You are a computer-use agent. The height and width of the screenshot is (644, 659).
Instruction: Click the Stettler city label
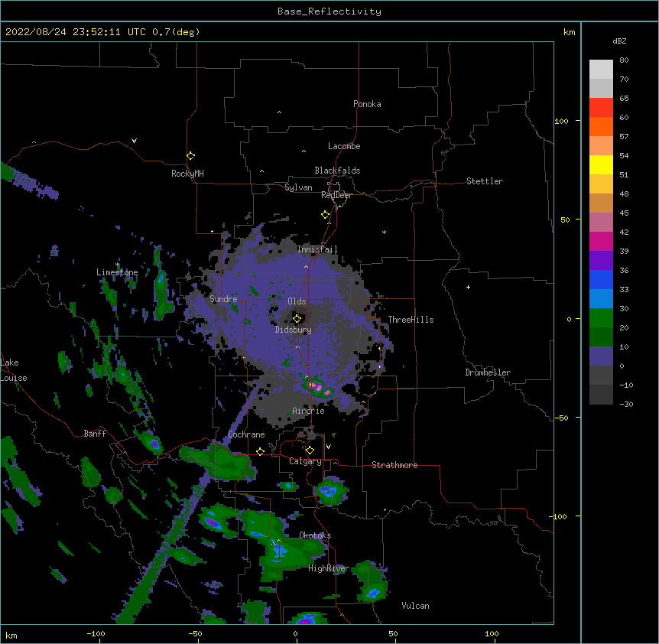(x=485, y=181)
